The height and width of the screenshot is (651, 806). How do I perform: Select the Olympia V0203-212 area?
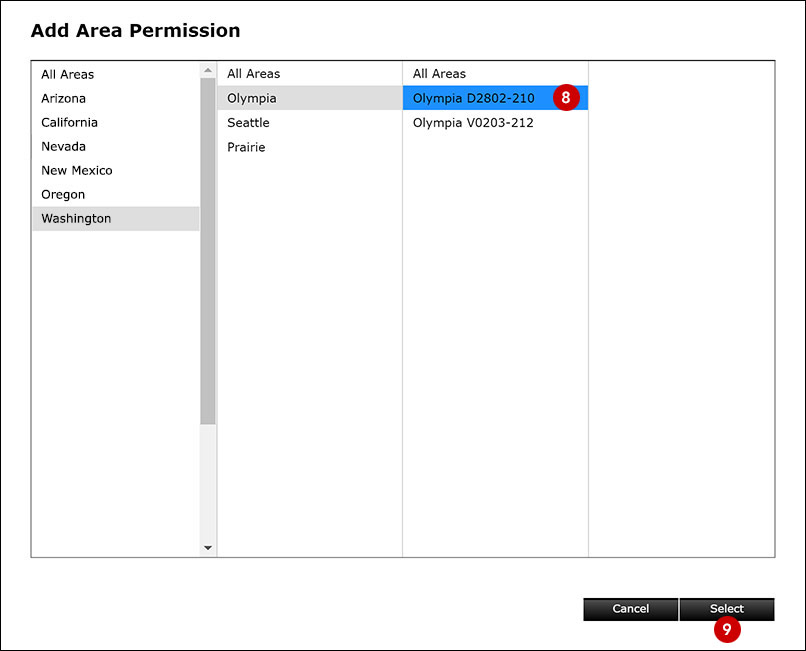[473, 122]
